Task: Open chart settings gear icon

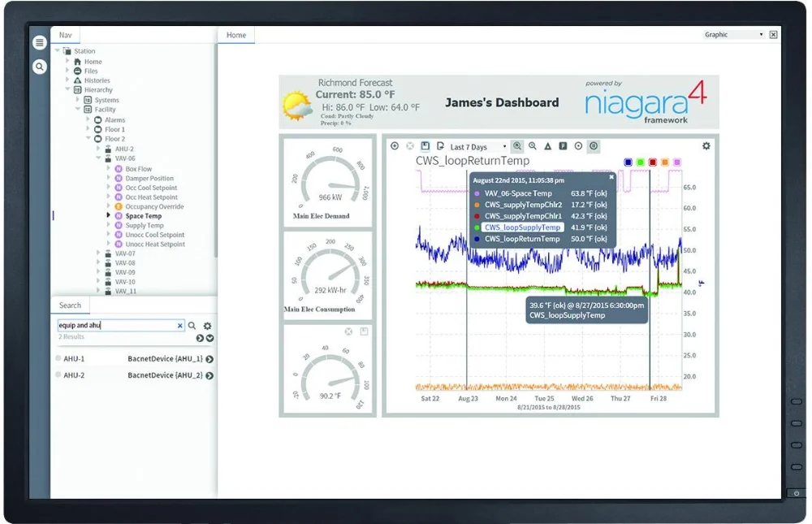Action: [x=706, y=146]
